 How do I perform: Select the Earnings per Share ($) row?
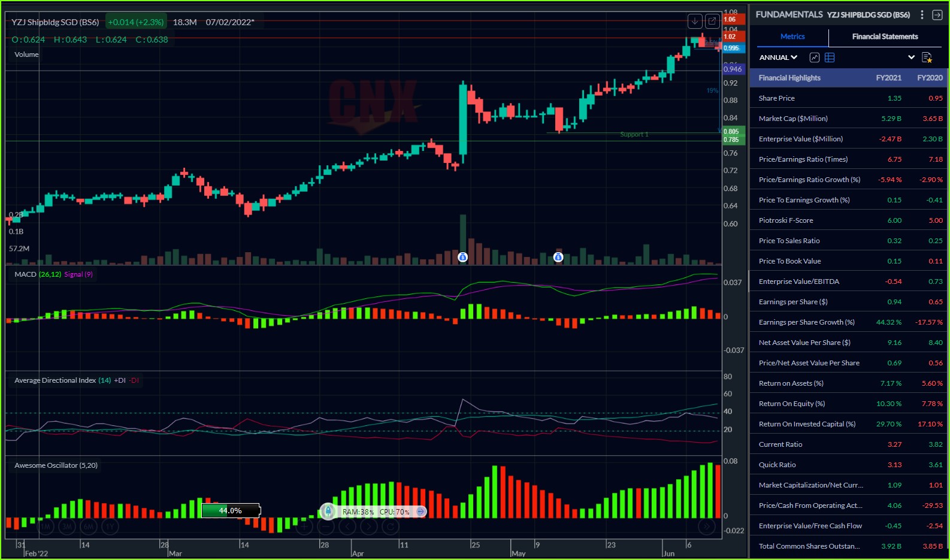pyautogui.click(x=849, y=302)
